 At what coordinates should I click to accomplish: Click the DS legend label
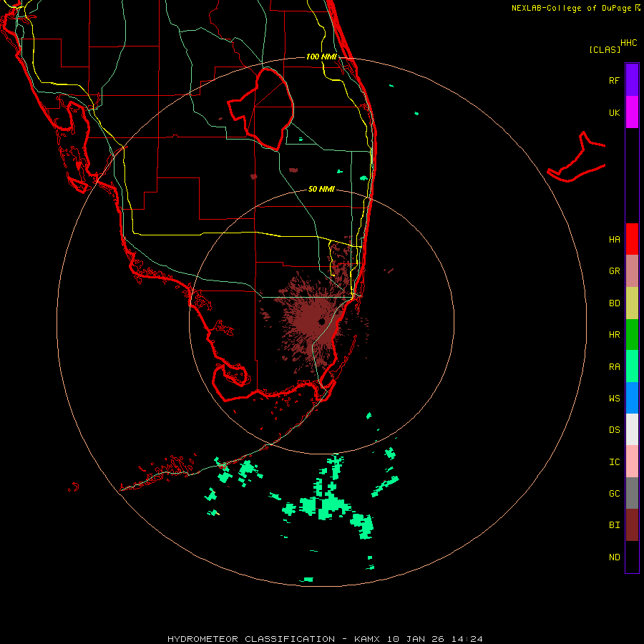614,430
